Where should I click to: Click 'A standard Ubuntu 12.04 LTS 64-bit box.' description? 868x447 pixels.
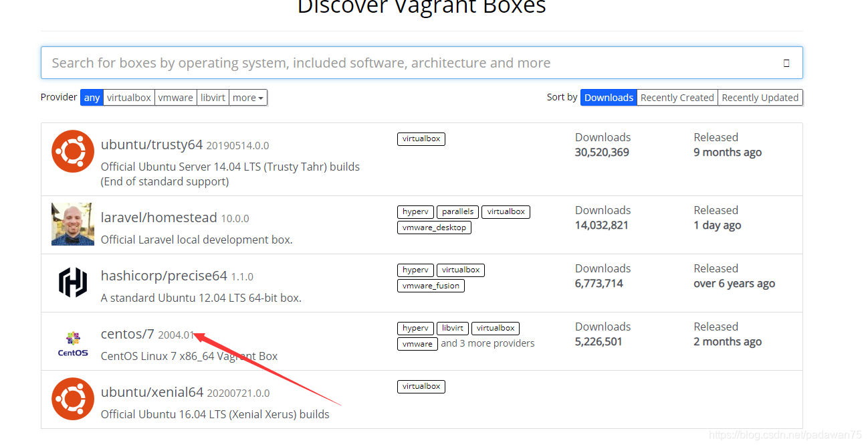click(201, 298)
